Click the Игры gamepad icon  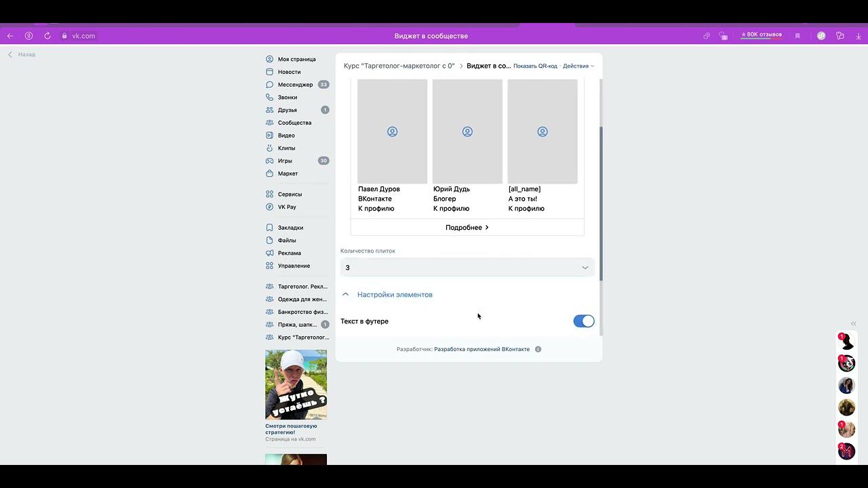pos(270,161)
